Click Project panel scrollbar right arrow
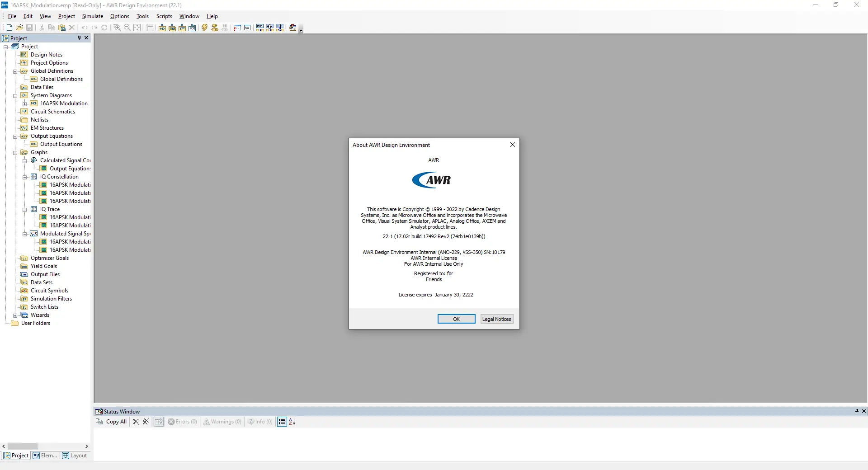 coord(87,446)
